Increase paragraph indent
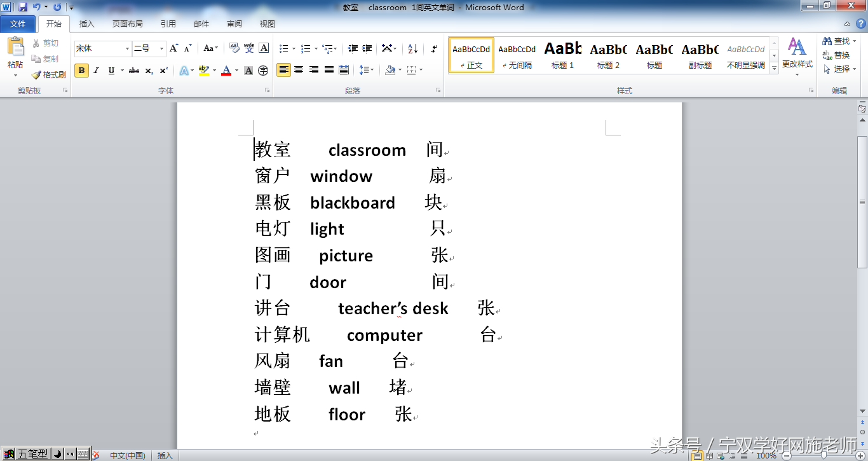Screen dimensions: 868x461 (367, 48)
